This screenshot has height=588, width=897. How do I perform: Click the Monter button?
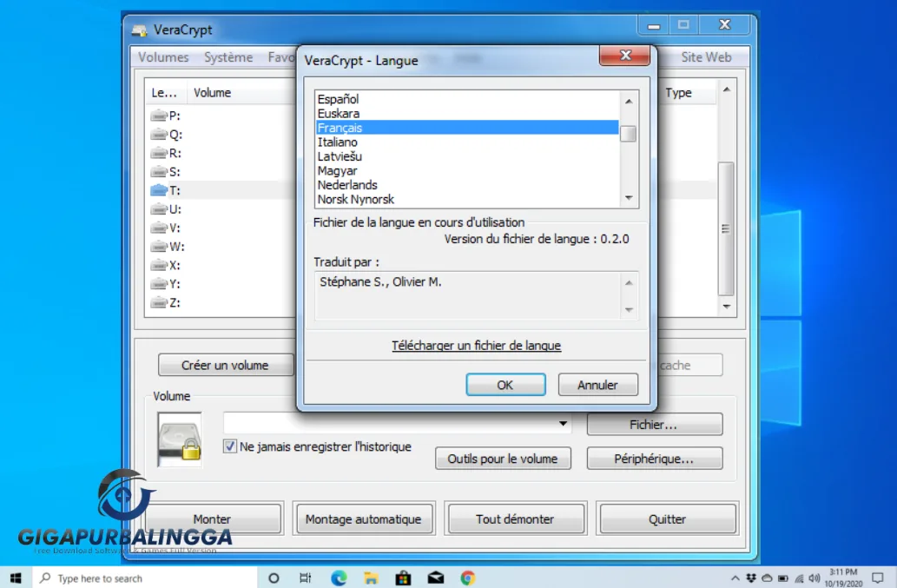[213, 519]
